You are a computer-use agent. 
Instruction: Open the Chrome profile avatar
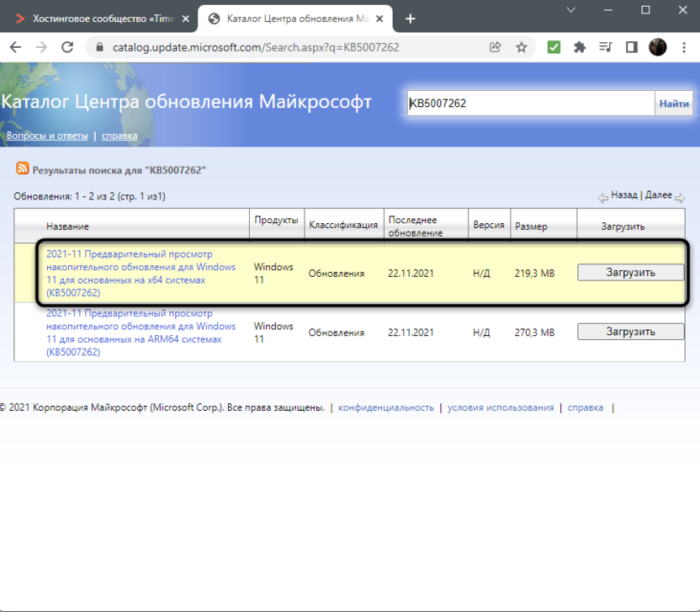pos(658,48)
